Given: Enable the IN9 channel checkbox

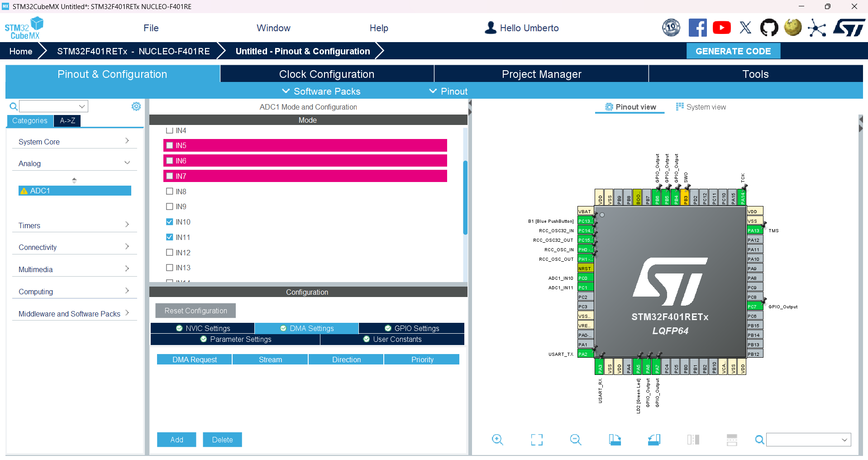Looking at the screenshot, I should 170,206.
